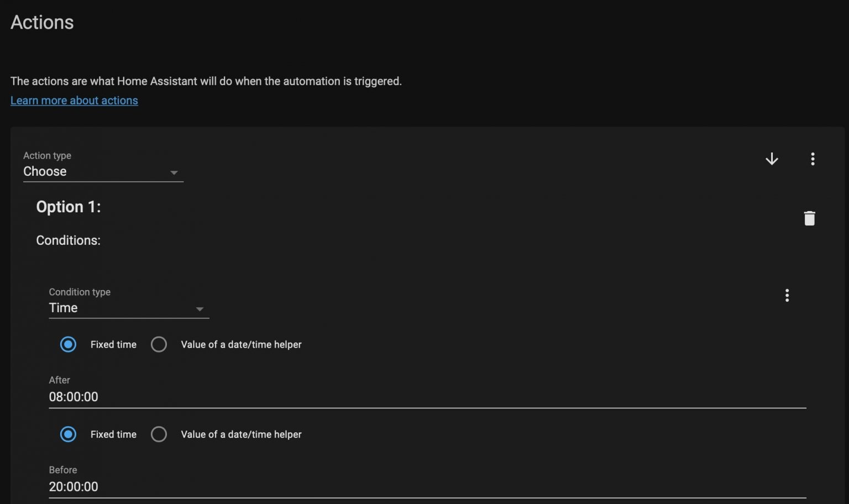Move the Choose action down with arrow
Image resolution: width=849 pixels, height=504 pixels.
(x=772, y=159)
